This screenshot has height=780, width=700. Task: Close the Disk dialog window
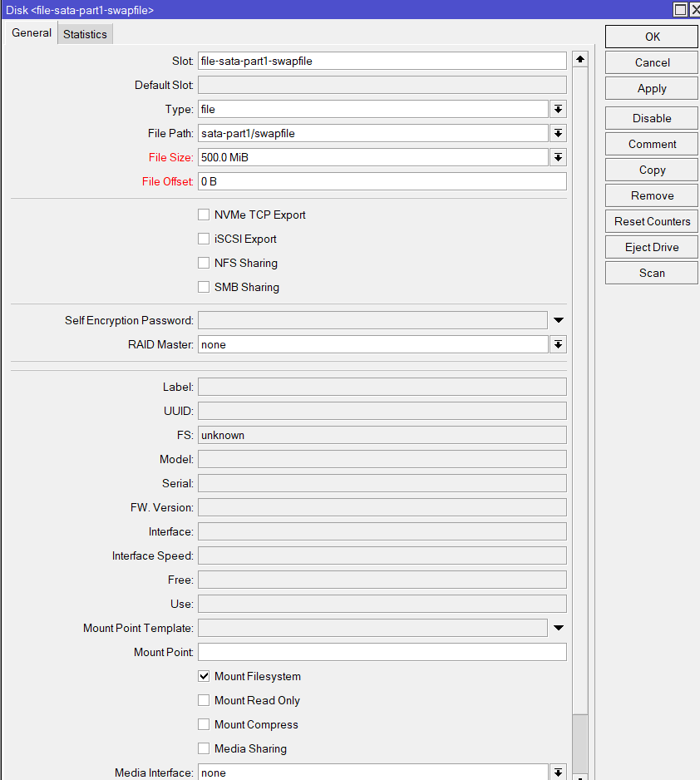click(x=694, y=9)
